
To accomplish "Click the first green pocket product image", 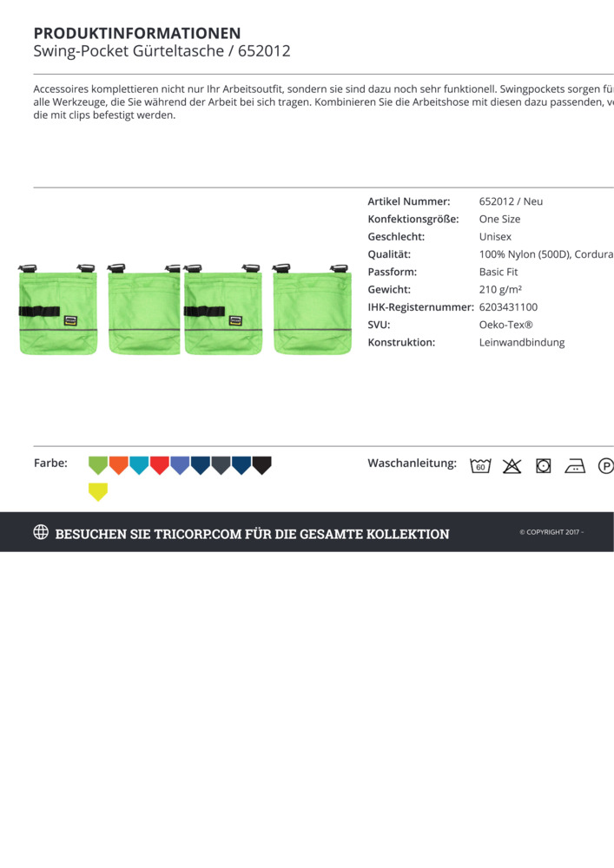I will pos(57,309).
